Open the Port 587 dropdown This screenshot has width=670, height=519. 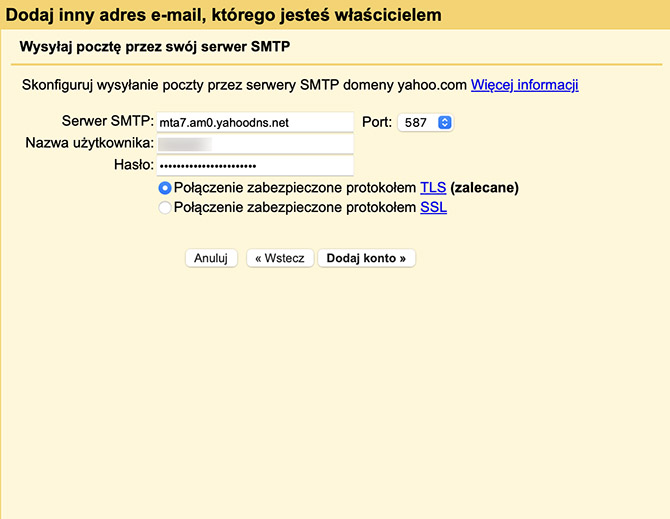pos(425,123)
